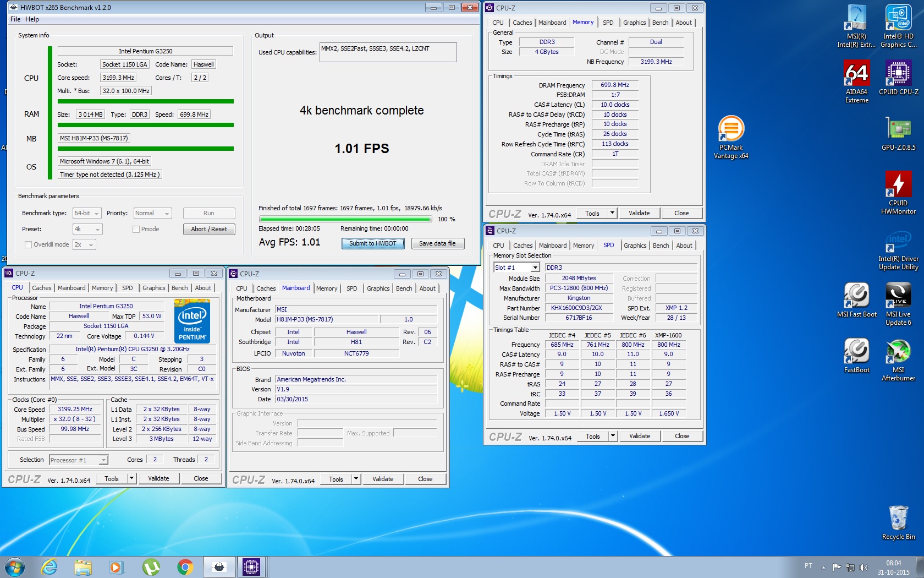The image size is (924, 578).
Task: Open Action Center flag icon in tray
Action: [x=837, y=567]
